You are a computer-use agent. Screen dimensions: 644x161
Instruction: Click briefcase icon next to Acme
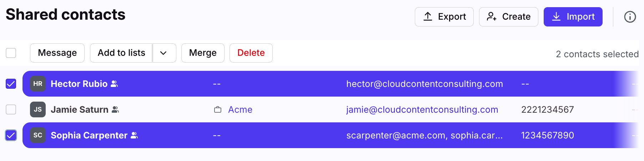pyautogui.click(x=218, y=109)
